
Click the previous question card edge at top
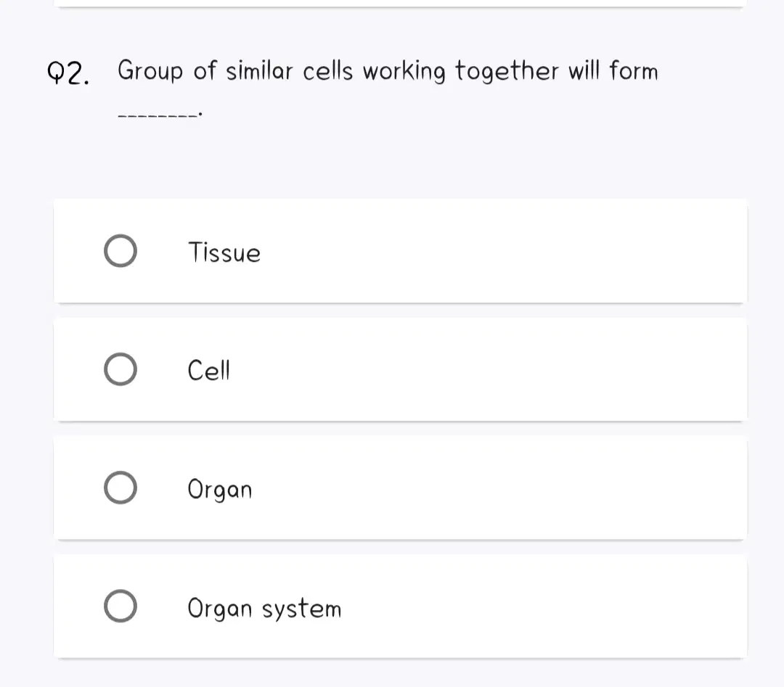point(400,4)
